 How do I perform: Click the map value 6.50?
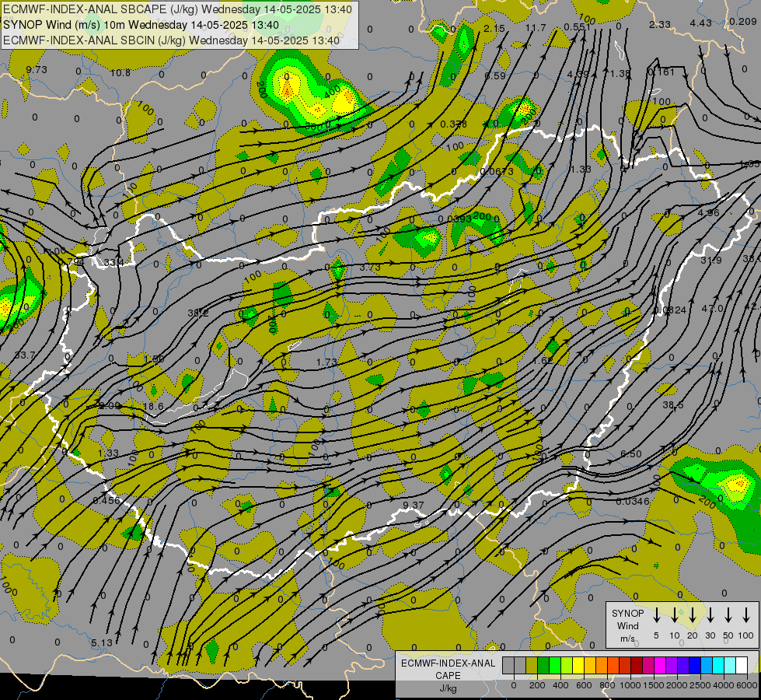click(631, 453)
